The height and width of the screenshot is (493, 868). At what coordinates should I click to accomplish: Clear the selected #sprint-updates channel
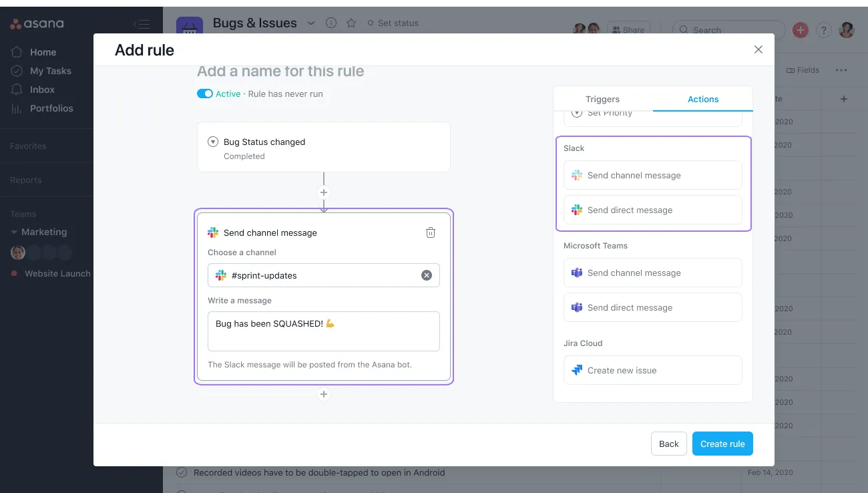pyautogui.click(x=427, y=275)
